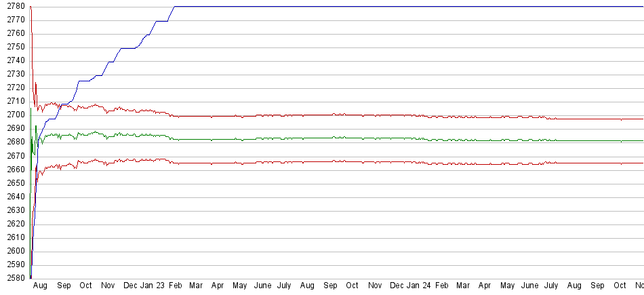Select the Dec label just before Jan 24
The image size is (644, 295).
click(x=397, y=286)
